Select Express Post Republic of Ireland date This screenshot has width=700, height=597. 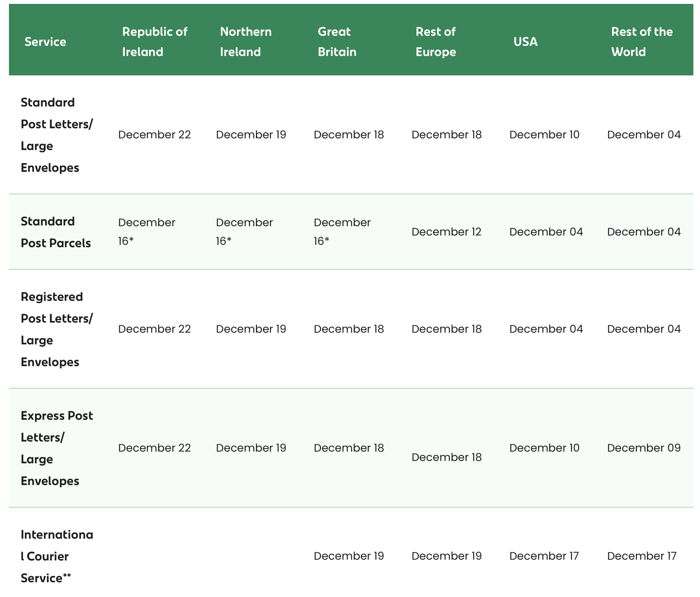[154, 448]
